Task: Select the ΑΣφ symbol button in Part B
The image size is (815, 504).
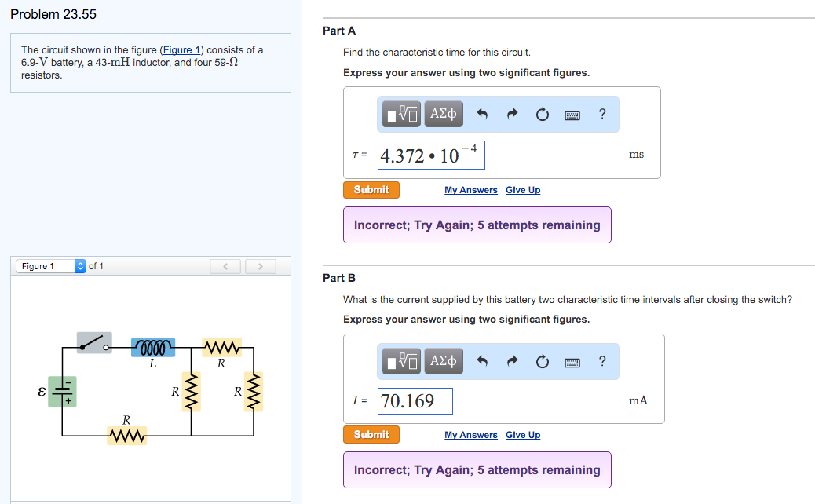Action: [x=443, y=361]
